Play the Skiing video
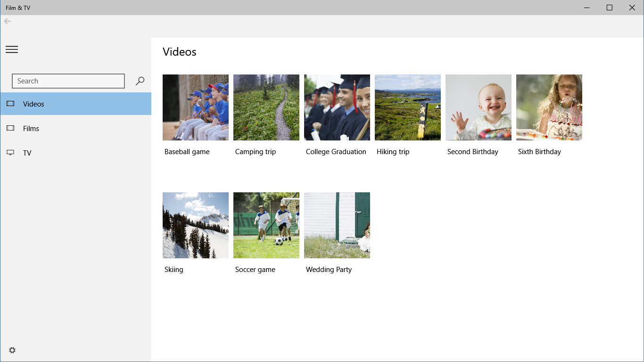The image size is (644, 362). 195,225
